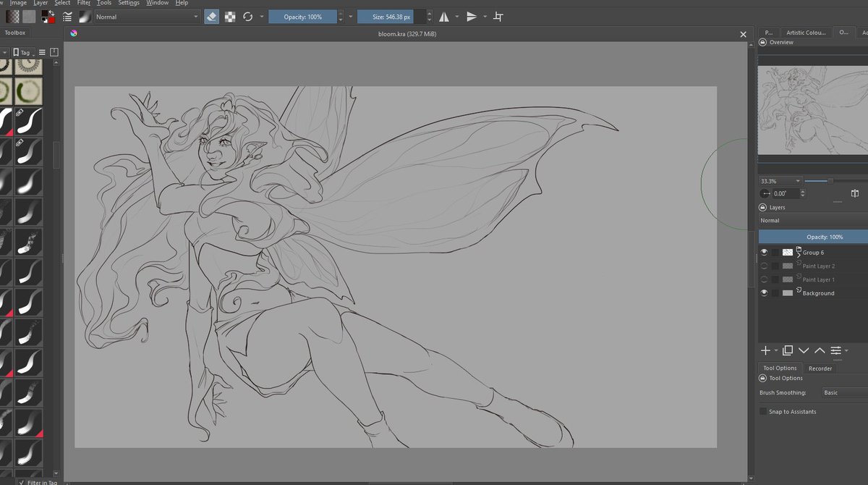The height and width of the screenshot is (485, 868).
Task: Open the Window menu
Action: 158,3
